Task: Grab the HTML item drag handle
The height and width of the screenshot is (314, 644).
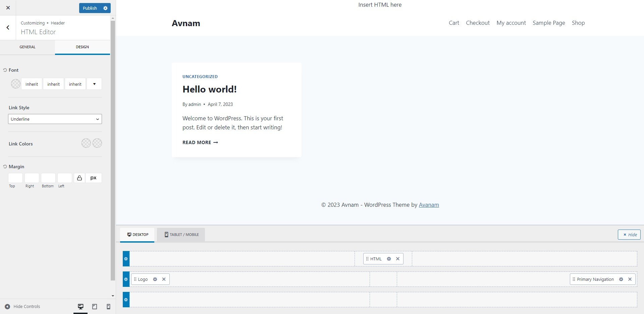Action: [367, 259]
